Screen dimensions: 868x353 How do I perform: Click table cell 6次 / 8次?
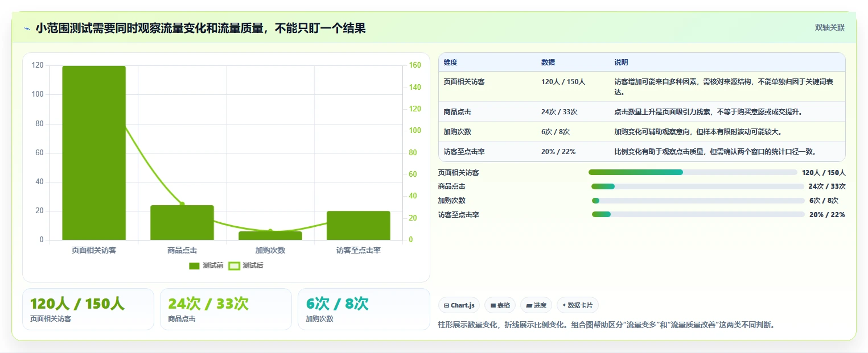(x=556, y=132)
